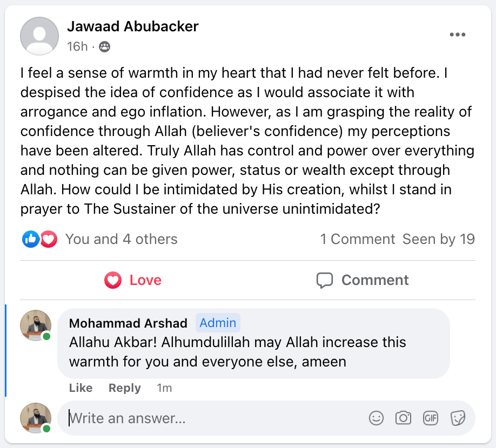Click the group audience icon beside 16h
Screen dimensions: 496x448
tap(105, 47)
